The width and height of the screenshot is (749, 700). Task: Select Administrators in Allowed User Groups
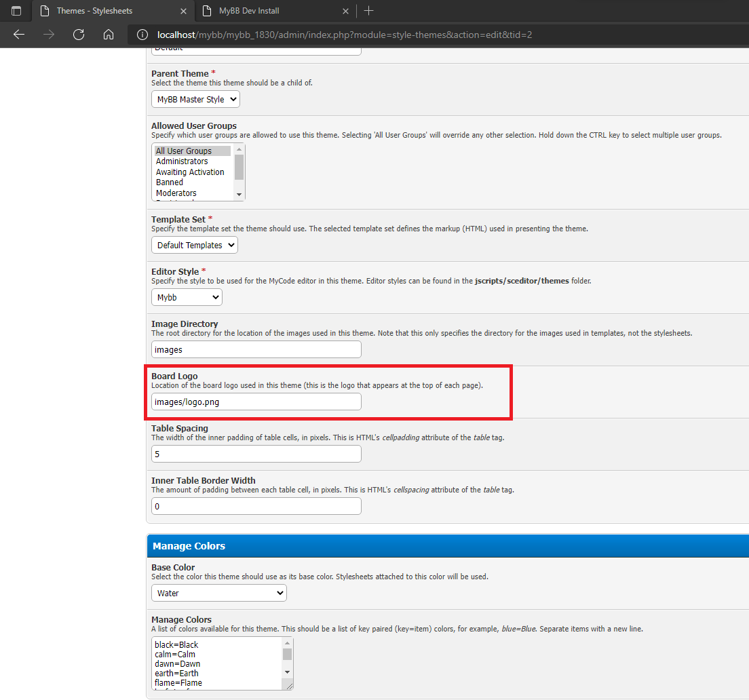182,161
